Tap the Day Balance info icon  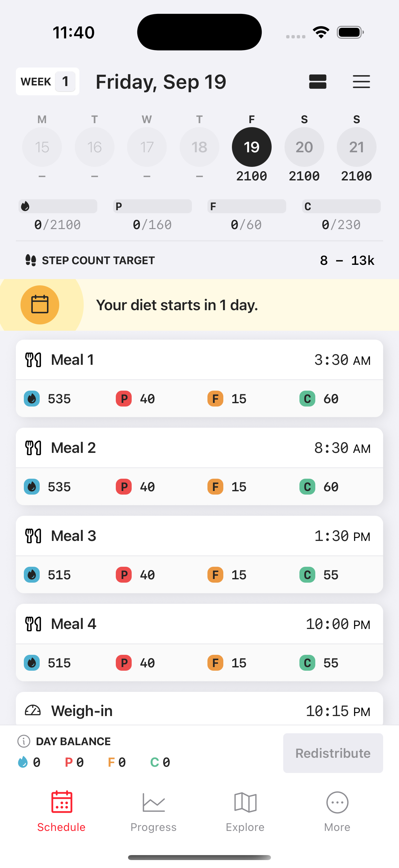click(23, 741)
